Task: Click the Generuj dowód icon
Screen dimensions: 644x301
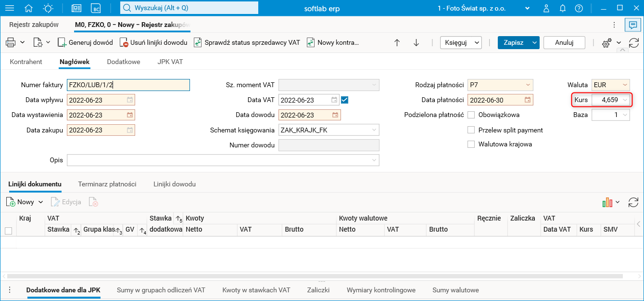Action: pyautogui.click(x=62, y=42)
